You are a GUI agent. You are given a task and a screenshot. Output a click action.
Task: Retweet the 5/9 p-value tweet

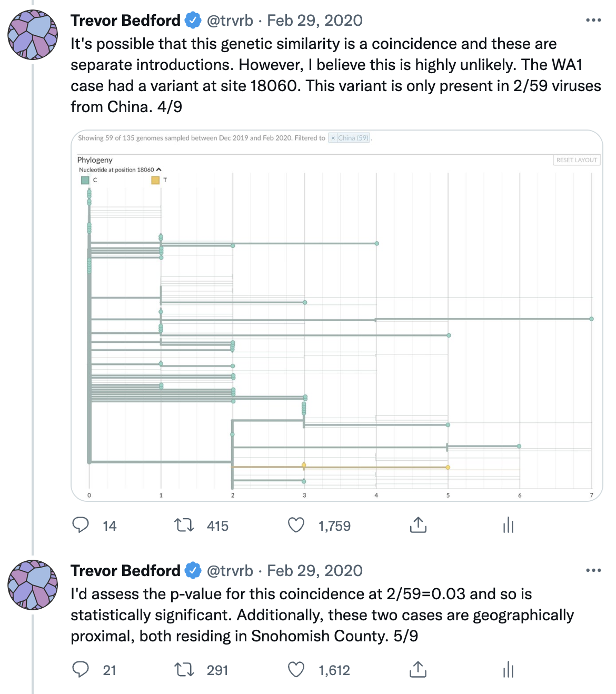click(184, 669)
